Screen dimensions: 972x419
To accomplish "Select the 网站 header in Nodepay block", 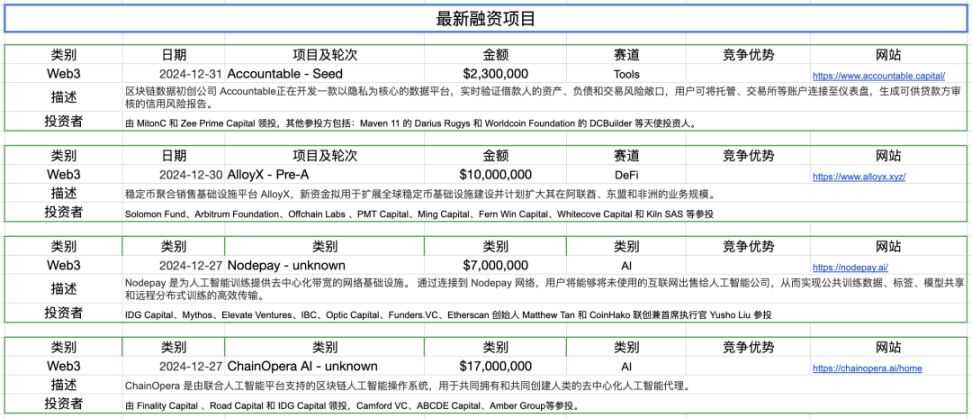I will [x=888, y=246].
